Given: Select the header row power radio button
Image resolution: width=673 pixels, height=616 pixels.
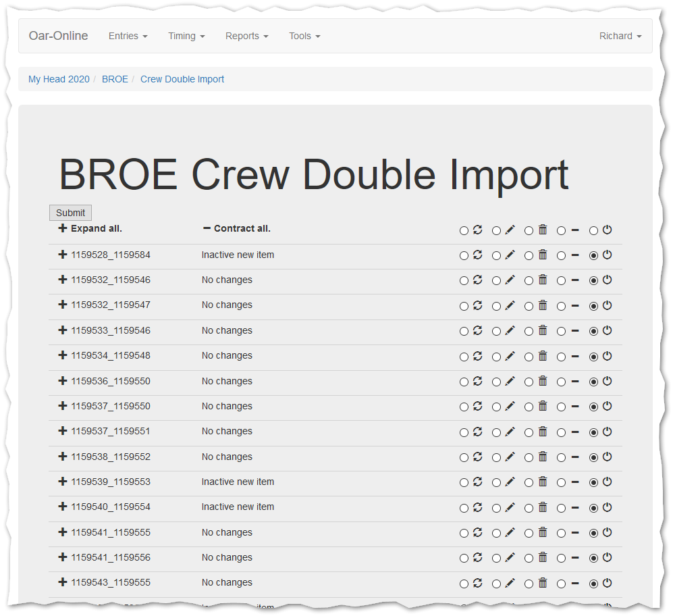Looking at the screenshot, I should 593,231.
